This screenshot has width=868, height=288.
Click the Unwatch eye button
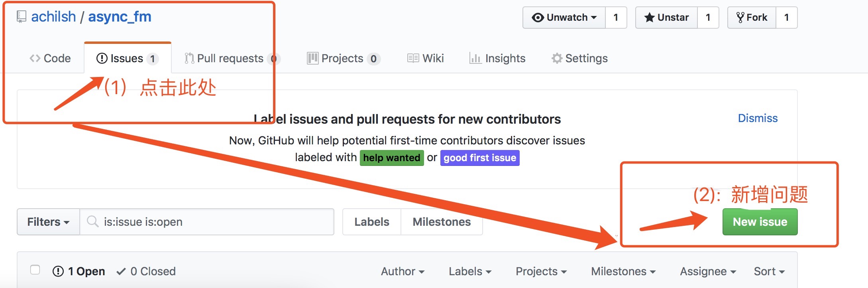click(564, 18)
